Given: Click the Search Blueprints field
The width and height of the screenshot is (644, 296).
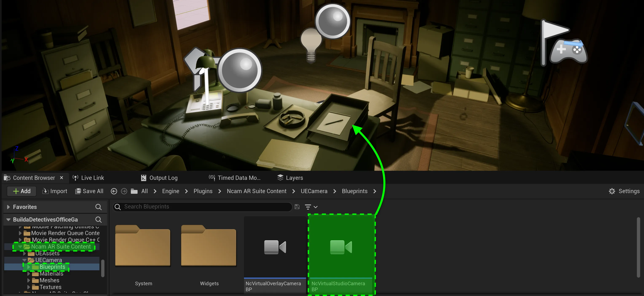Looking at the screenshot, I should coord(202,207).
